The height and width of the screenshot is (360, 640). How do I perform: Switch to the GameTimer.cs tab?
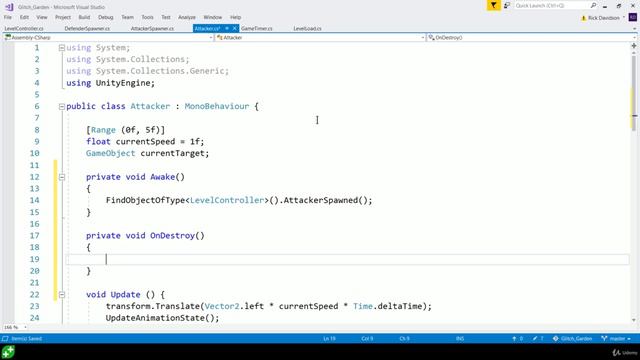click(x=256, y=29)
